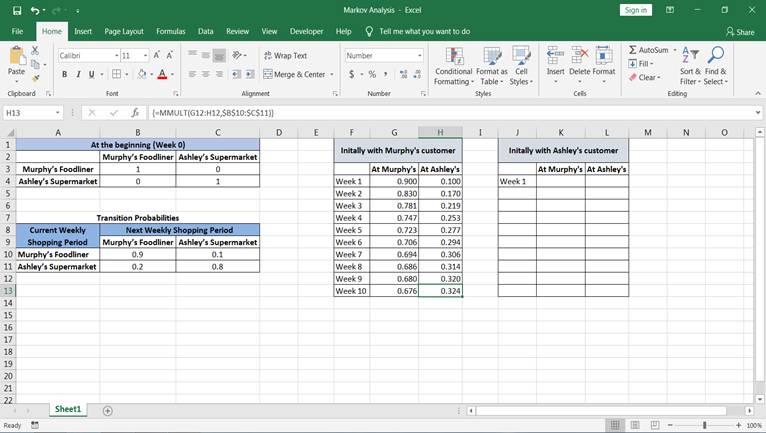
Task: Open Merge & Center dropdown arrow
Action: coord(332,74)
